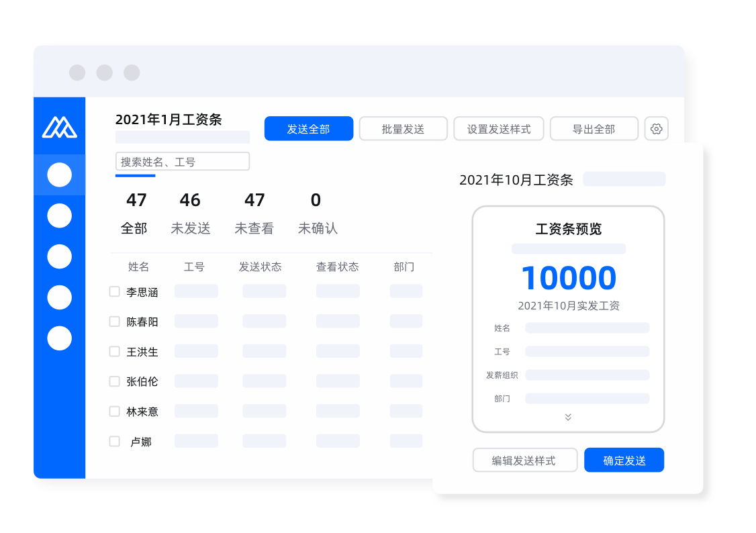Click the 部门 column header in table
Screen dimensions: 756x533
[404, 267]
